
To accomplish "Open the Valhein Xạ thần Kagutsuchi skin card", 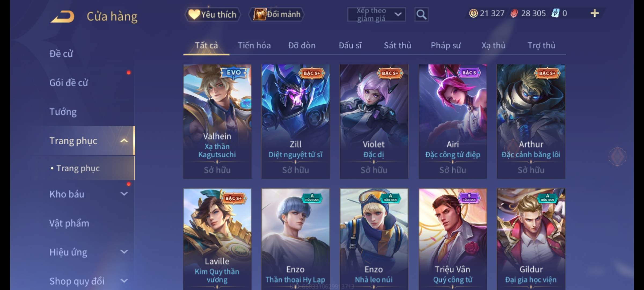I will coord(217,122).
